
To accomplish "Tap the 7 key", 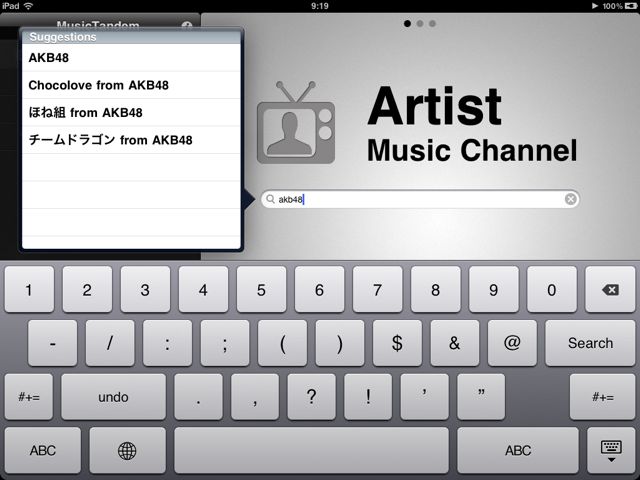I will coord(377,289).
